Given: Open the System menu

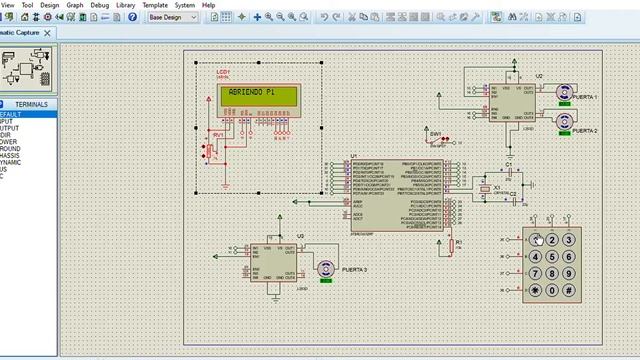Looking at the screenshot, I should (184, 5).
